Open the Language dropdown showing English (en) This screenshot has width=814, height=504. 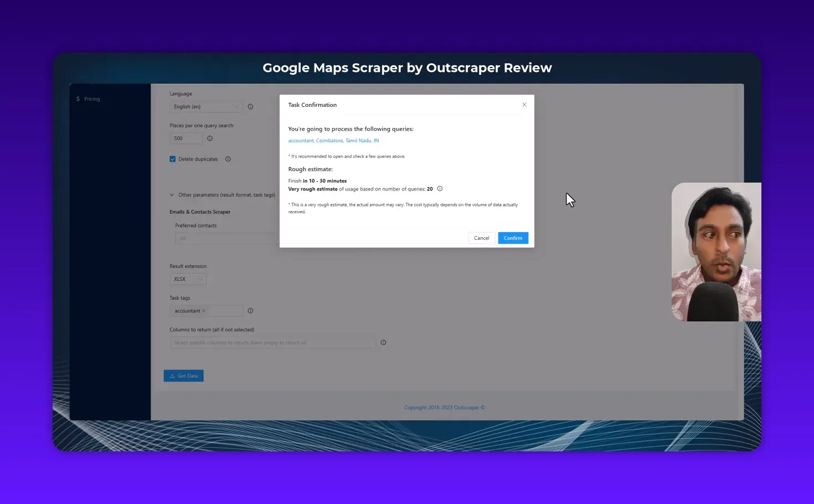206,106
